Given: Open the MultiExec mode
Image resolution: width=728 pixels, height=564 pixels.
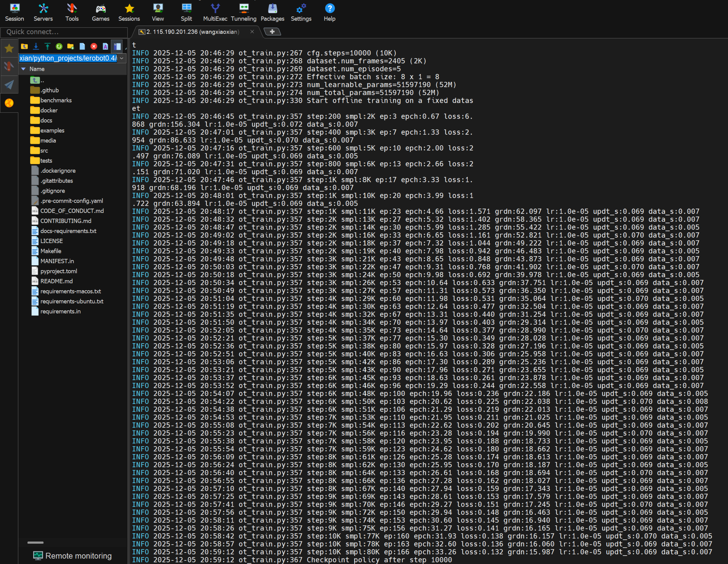Looking at the screenshot, I should (x=215, y=12).
